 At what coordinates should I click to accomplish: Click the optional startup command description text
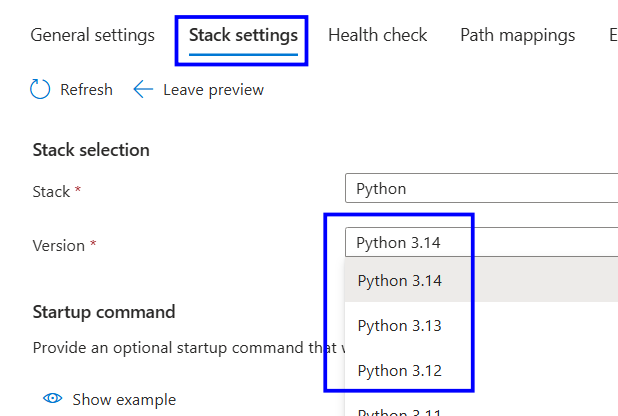188,348
